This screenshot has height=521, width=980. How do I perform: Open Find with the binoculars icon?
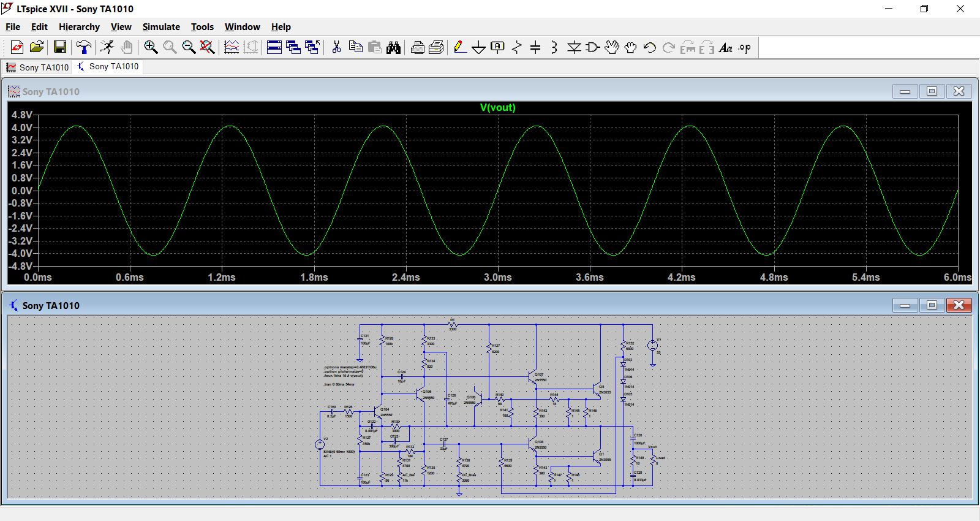(x=393, y=47)
